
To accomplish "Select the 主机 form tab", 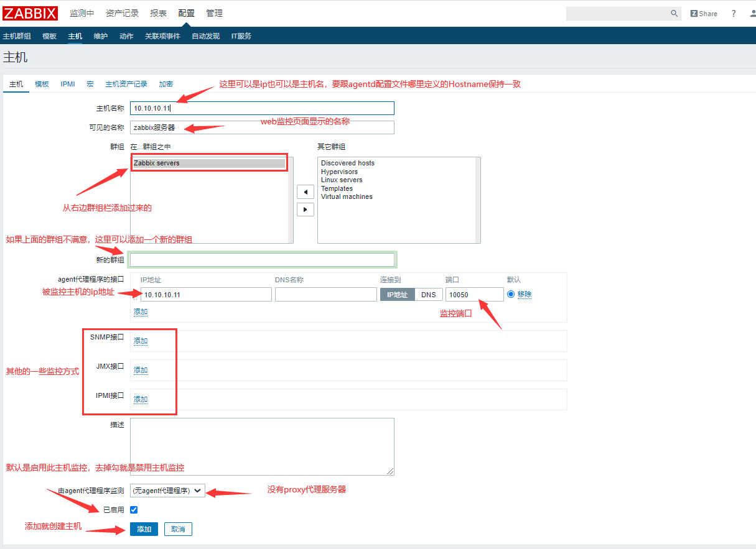I will [16, 84].
